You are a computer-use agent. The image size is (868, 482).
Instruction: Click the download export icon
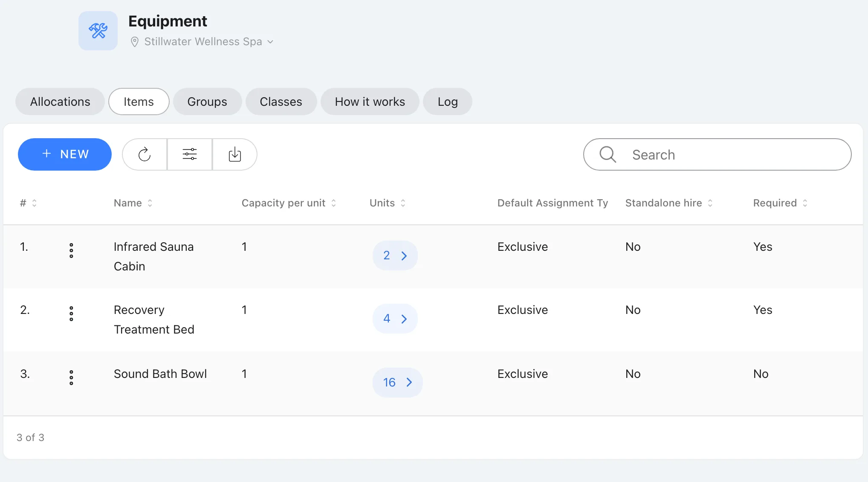(235, 154)
